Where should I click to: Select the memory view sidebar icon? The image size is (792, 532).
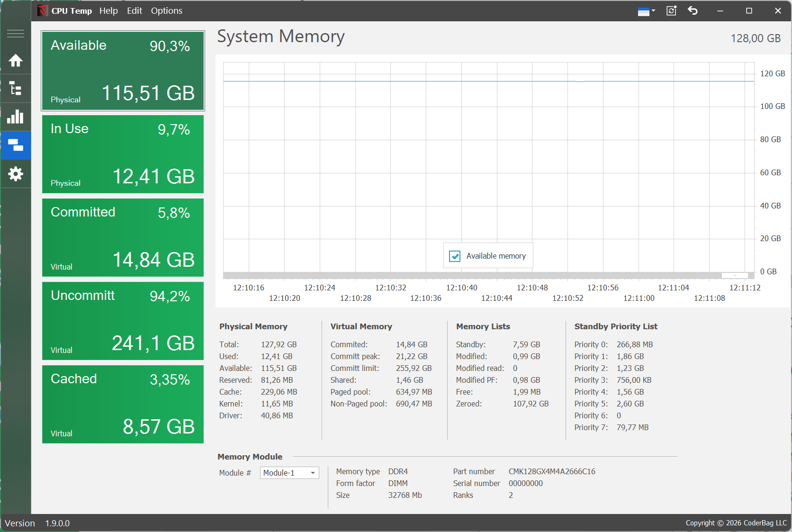click(16, 145)
